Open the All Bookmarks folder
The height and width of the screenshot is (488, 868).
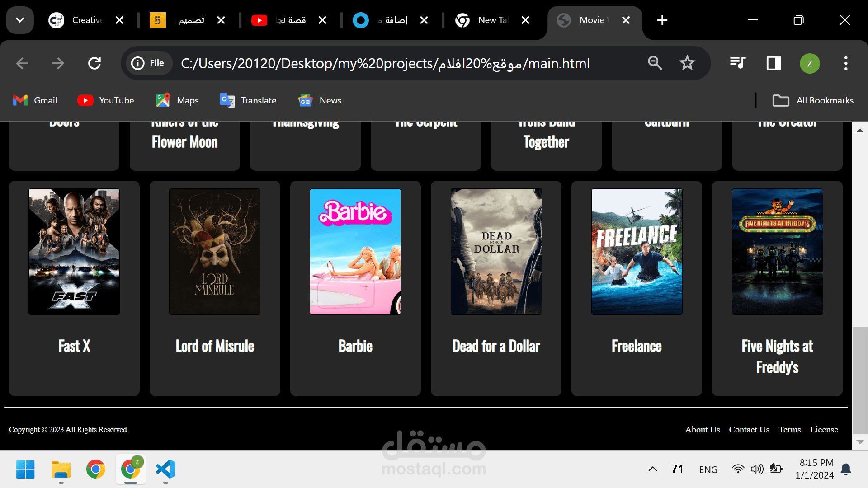tap(813, 100)
